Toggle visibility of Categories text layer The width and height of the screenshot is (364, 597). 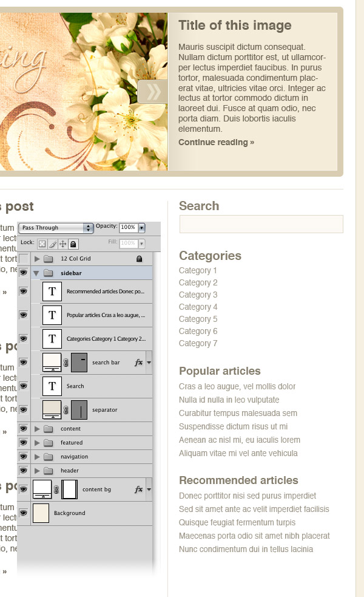point(24,338)
